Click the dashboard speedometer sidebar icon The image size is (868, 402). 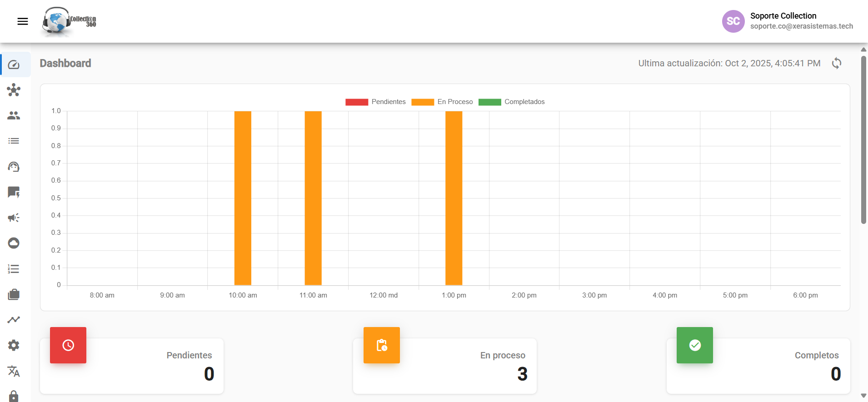point(14,65)
